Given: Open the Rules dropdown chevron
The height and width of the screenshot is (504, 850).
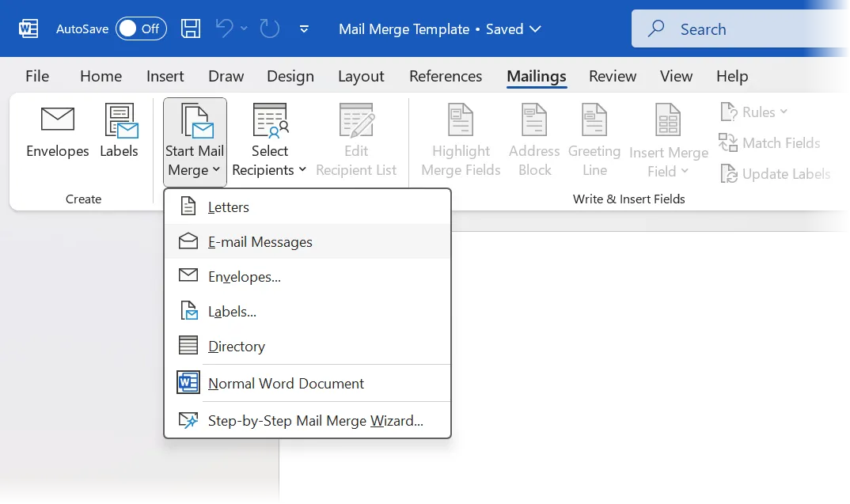Looking at the screenshot, I should 784,112.
